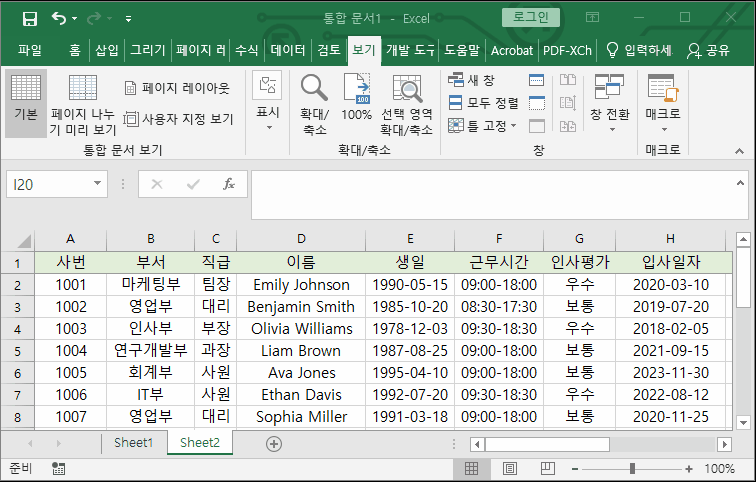Select the 기본 normal view
Viewport: 756px width, 482px height.
pos(26,103)
